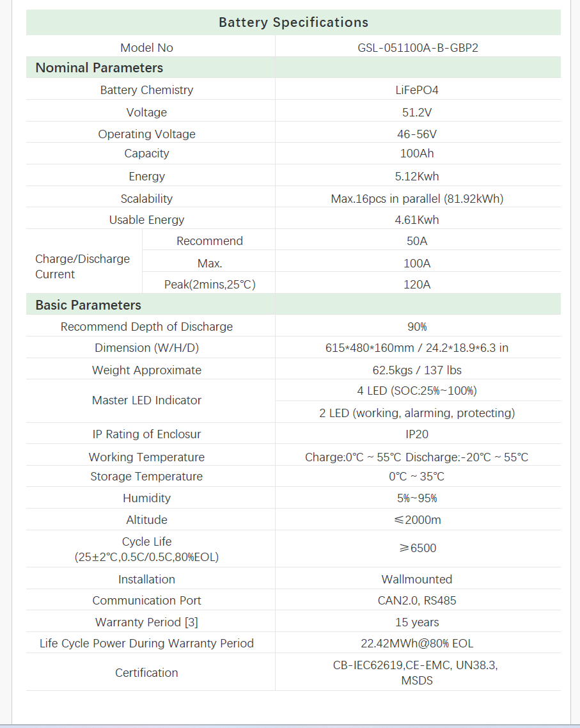Click the Battery Specifications table header
580x728 pixels.
294,22
